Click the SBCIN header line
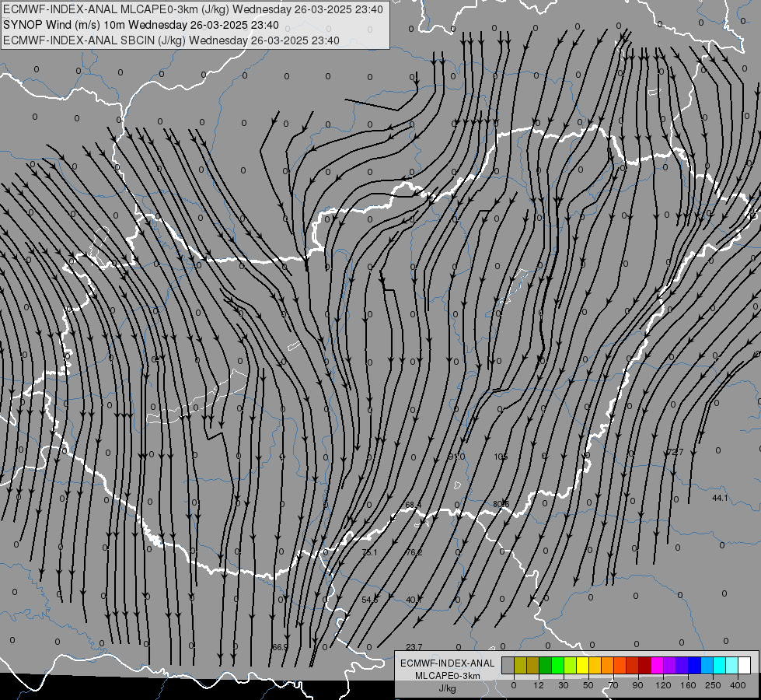761x700 pixels. click(x=171, y=40)
